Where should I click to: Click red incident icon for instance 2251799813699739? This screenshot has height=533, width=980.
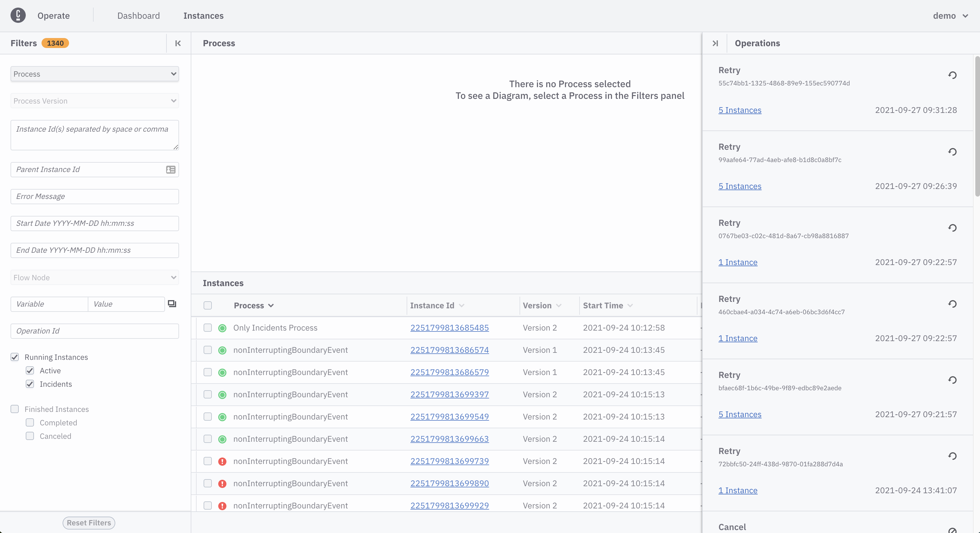[222, 462]
